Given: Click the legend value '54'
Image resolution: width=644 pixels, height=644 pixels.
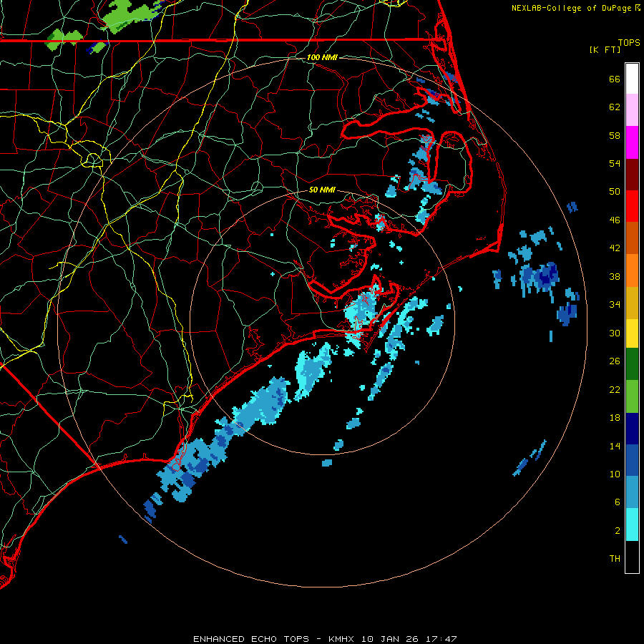Looking at the screenshot, I should tap(615, 163).
